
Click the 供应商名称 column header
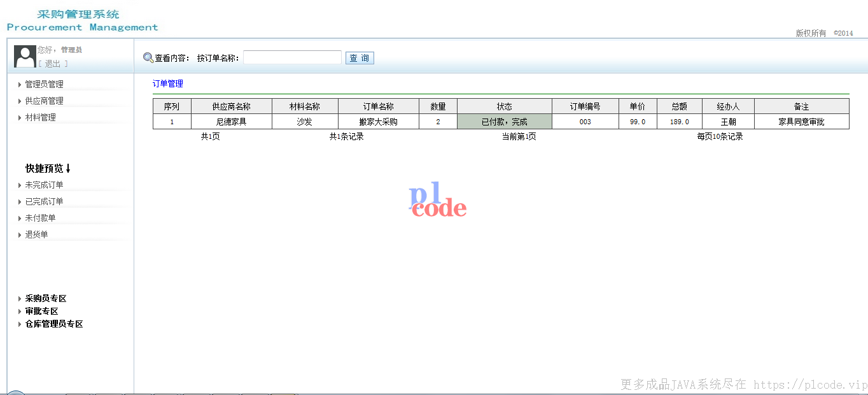(x=231, y=106)
